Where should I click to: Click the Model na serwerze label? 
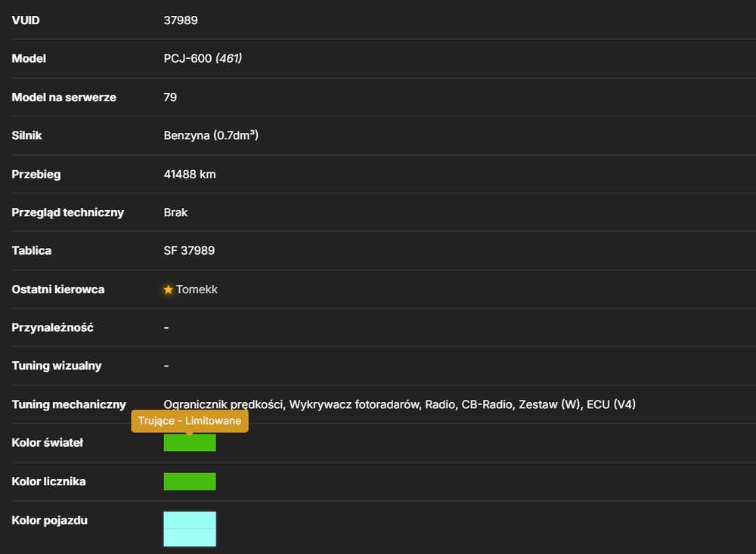(x=64, y=97)
